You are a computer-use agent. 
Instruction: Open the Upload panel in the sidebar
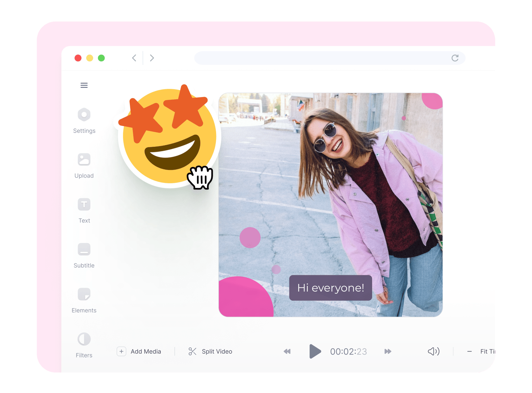tap(84, 166)
